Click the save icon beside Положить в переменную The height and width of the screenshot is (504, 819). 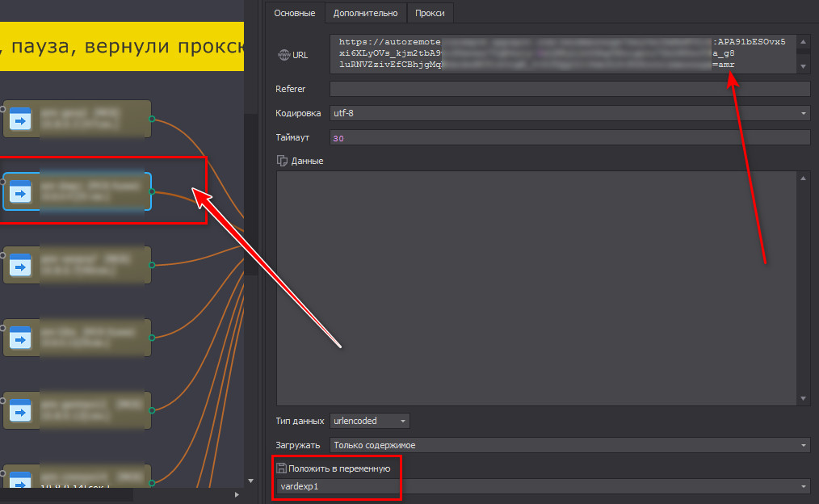click(281, 468)
